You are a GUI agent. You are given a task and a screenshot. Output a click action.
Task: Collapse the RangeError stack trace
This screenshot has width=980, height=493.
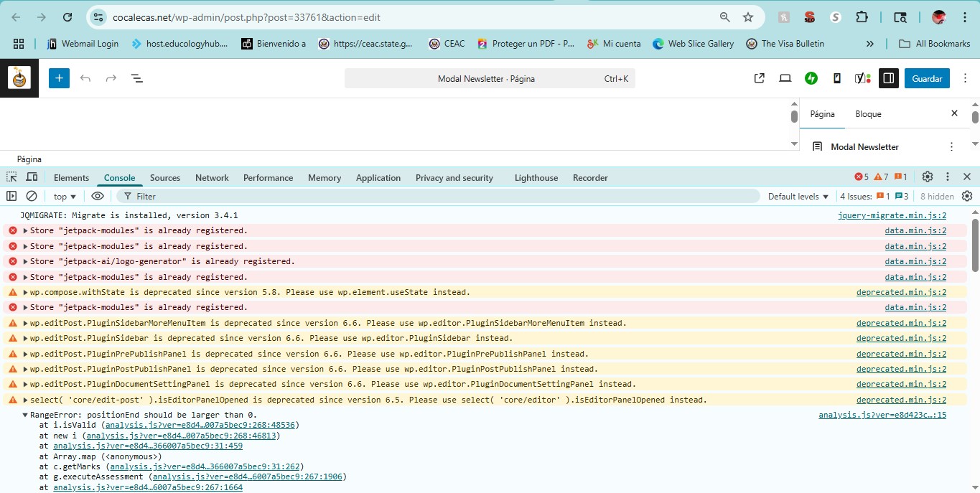tap(26, 415)
